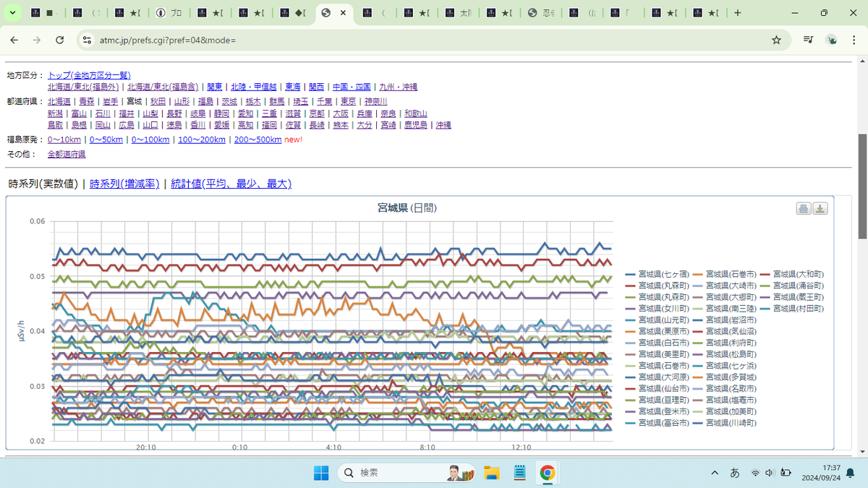Open the Chrome tab search arrow
The width and height of the screenshot is (868, 488).
coord(12,13)
